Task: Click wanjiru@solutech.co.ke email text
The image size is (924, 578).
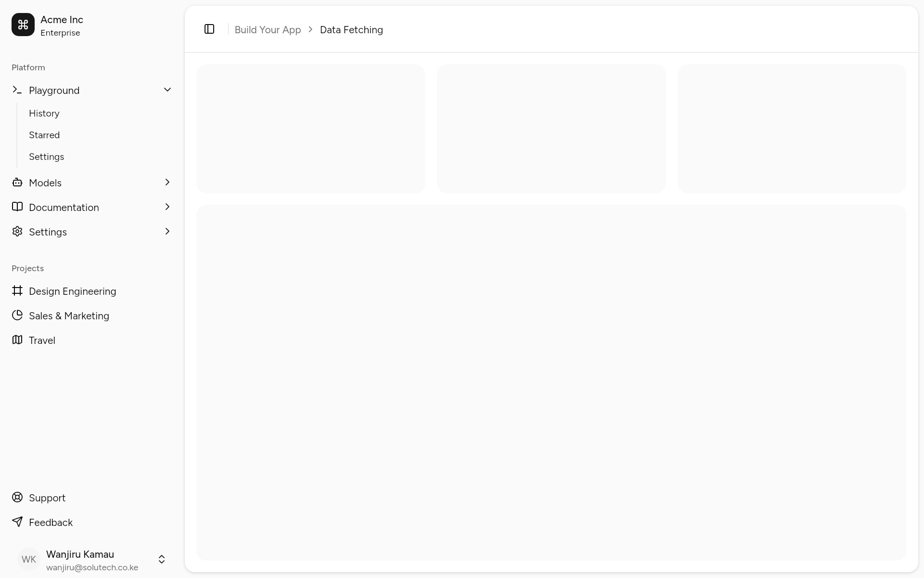Action: (x=92, y=567)
